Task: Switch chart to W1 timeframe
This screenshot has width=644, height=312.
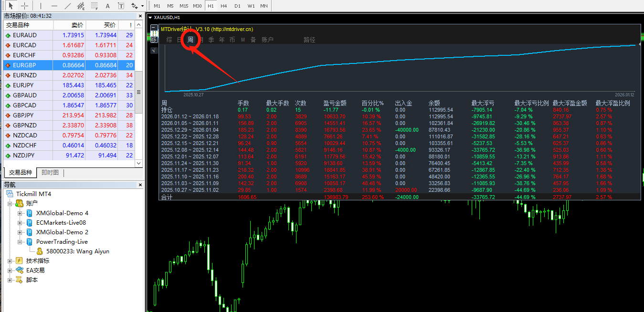Action: click(251, 6)
